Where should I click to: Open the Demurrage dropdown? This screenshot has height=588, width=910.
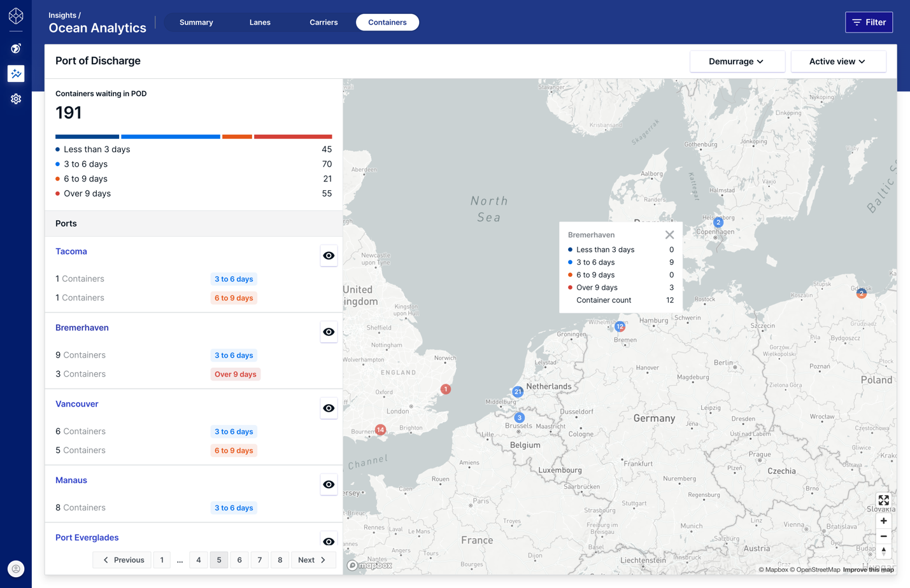pyautogui.click(x=737, y=62)
